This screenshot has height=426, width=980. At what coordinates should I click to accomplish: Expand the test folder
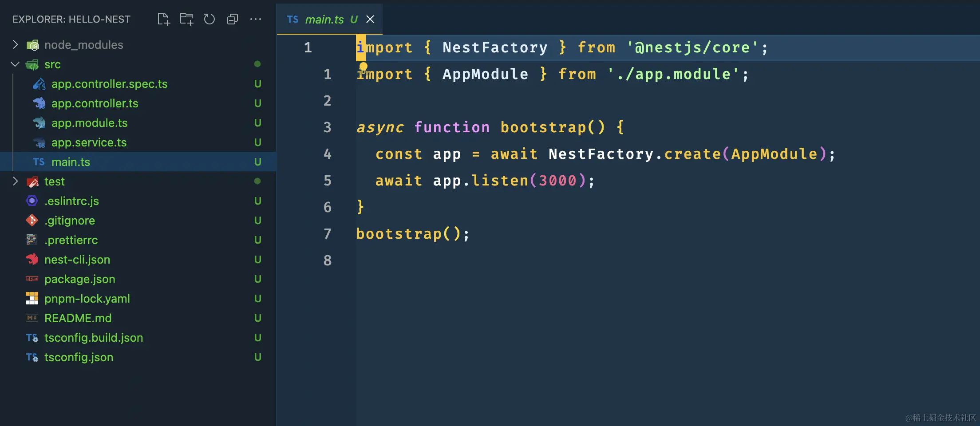pos(15,181)
